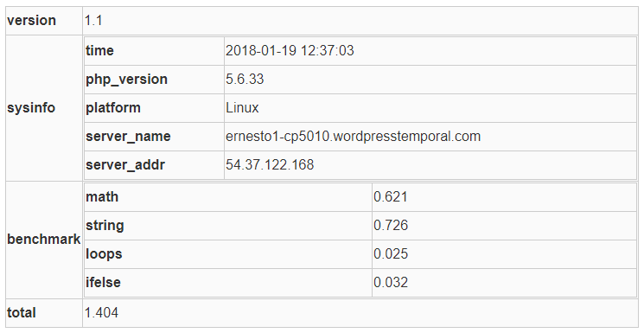The image size is (644, 333).
Task: Select the ifelse benchmark label
Action: (x=103, y=283)
